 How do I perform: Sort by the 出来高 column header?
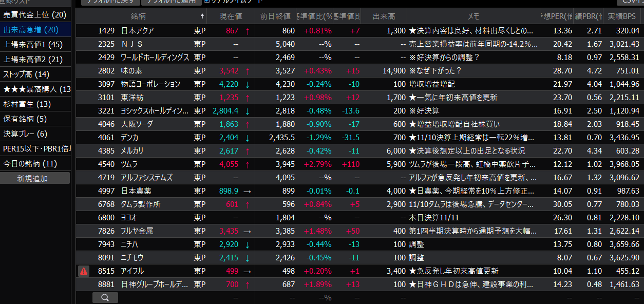(384, 16)
